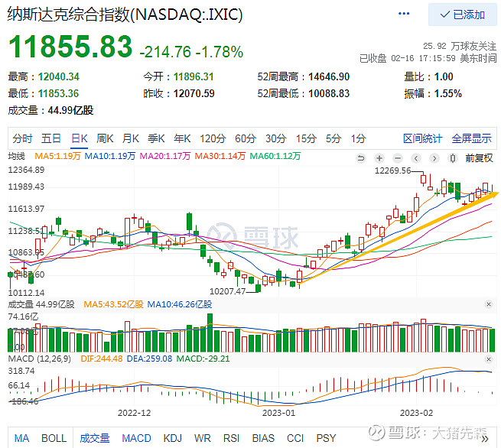This screenshot has width=501, height=448.
Task: Click the chart reset undo icon
Action: pos(361,158)
